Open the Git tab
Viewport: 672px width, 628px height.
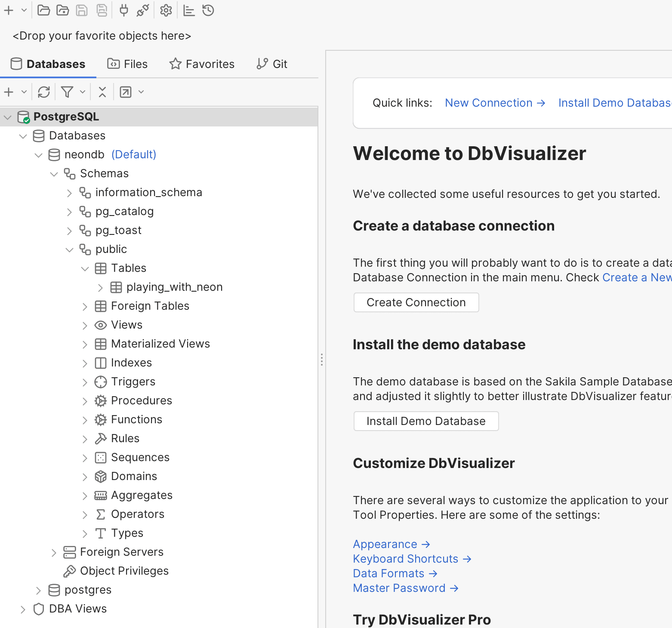tap(271, 64)
